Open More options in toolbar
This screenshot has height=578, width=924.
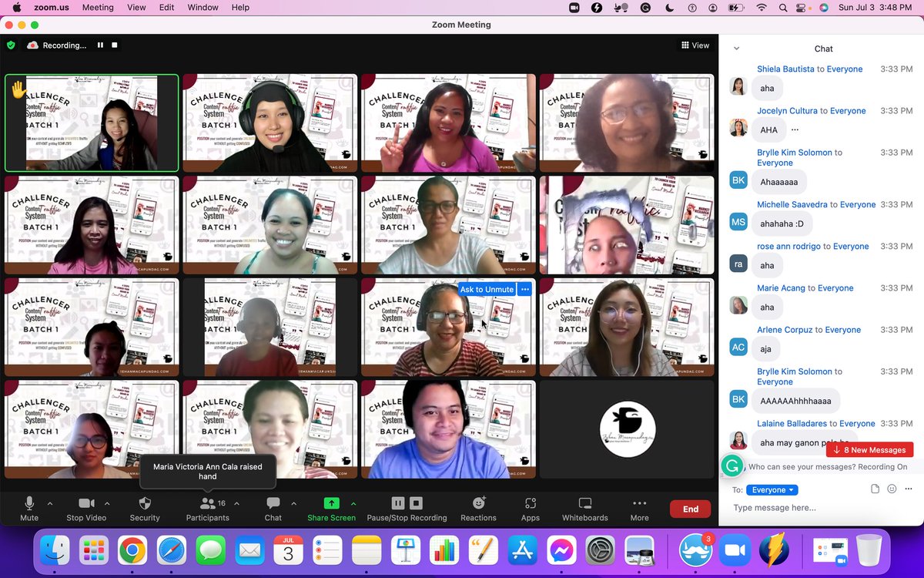(x=639, y=509)
